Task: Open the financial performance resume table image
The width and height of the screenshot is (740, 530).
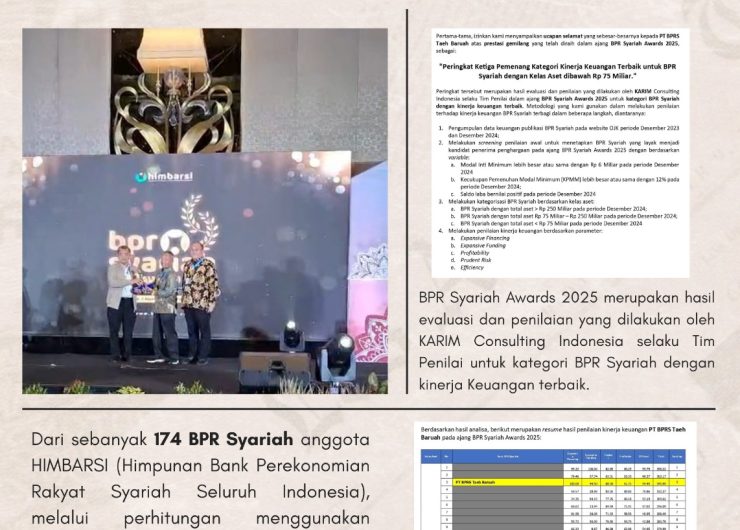Action: pos(555,476)
